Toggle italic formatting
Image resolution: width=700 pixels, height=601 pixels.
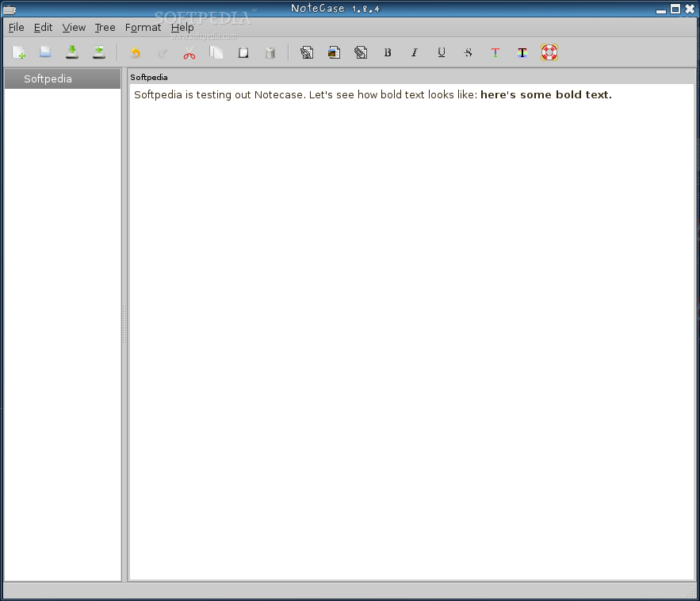(x=415, y=52)
